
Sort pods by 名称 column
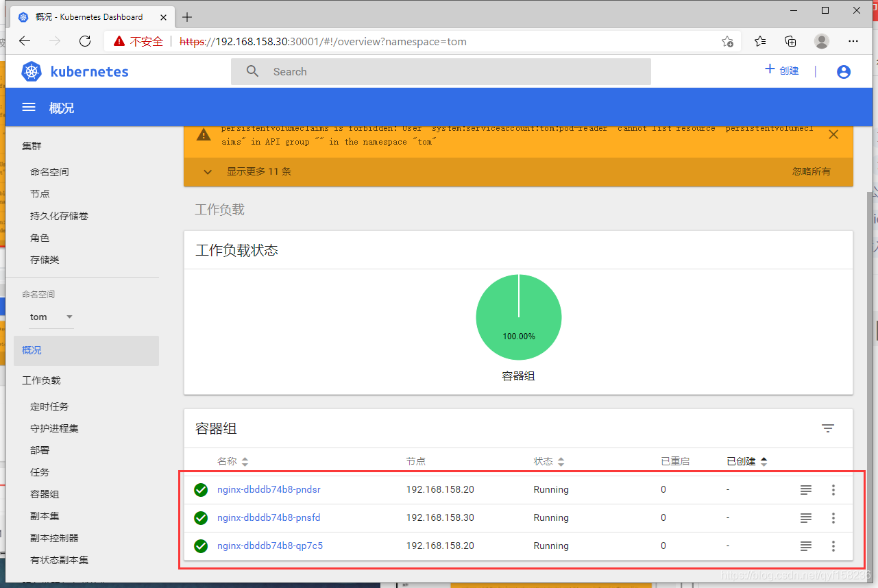click(x=233, y=461)
